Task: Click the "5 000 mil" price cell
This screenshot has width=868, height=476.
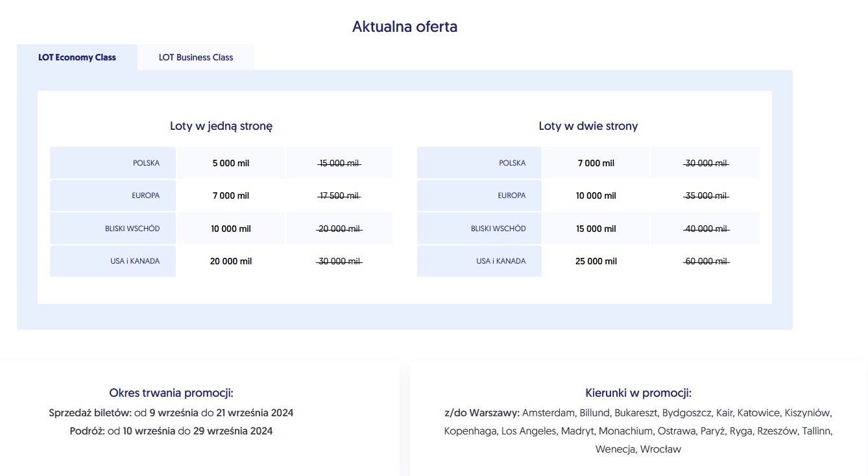Action: [x=231, y=163]
